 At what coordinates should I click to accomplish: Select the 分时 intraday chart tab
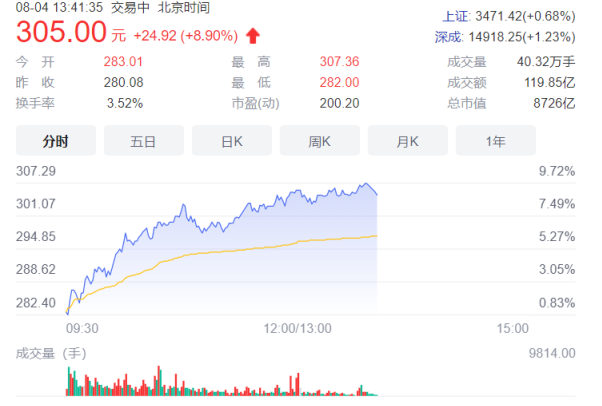pos(56,141)
